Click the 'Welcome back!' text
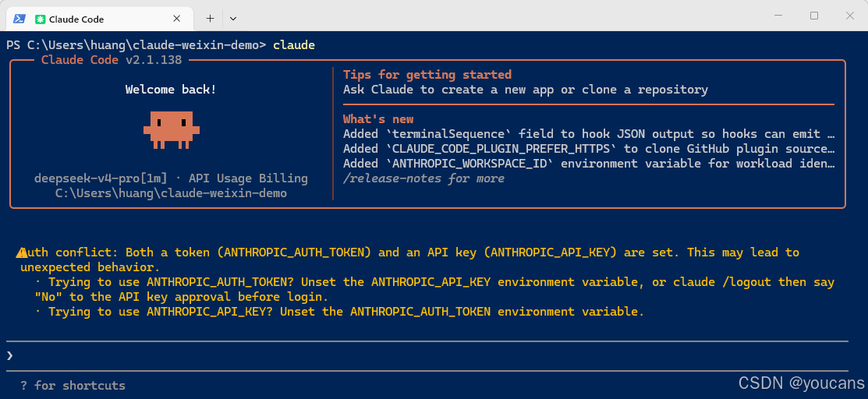 (x=171, y=90)
